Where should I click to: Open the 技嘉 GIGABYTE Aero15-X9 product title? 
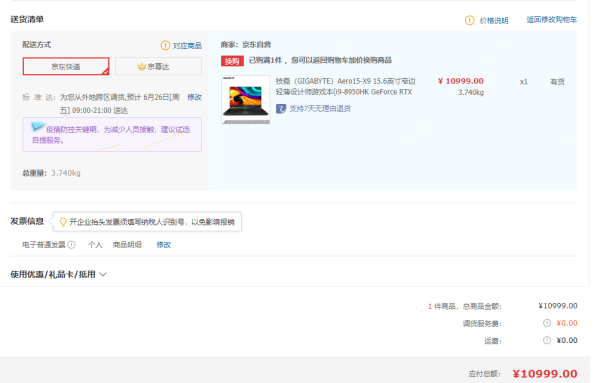[345, 86]
